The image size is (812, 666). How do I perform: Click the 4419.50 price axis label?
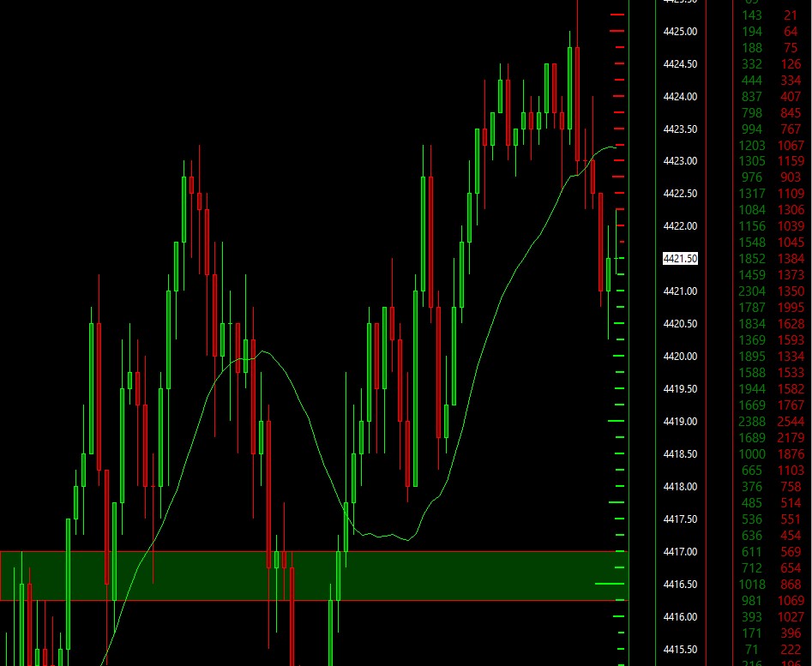680,388
